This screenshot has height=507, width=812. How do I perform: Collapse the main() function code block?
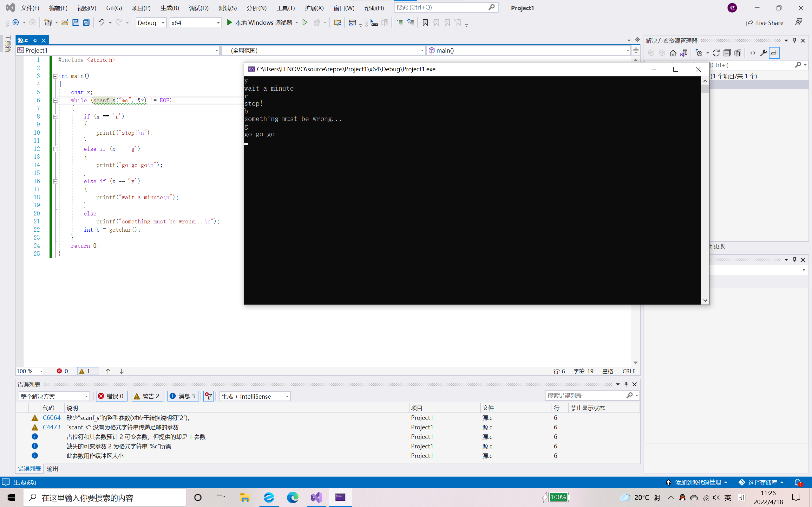click(56, 76)
